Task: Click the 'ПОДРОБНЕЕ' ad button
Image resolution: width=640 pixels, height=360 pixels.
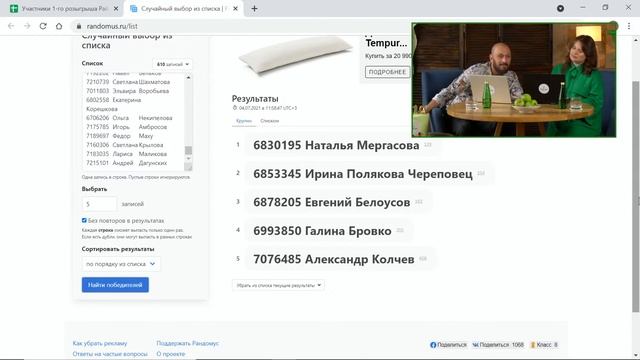Action: click(x=387, y=72)
